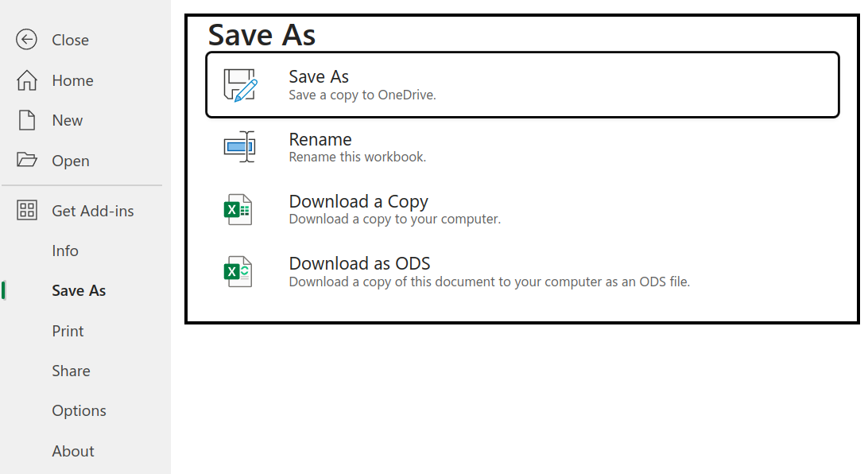
Task: Click the Get Add-ins grid icon
Action: click(26, 210)
